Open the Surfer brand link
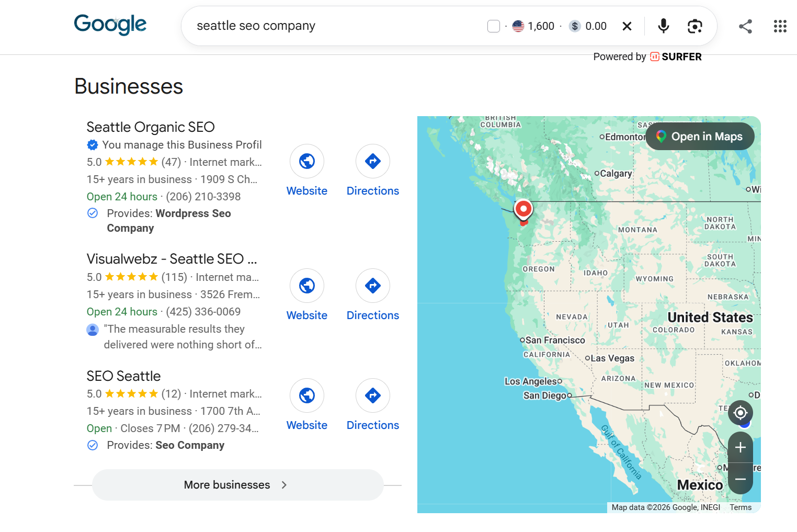Screen dimensions: 797x532 676,56
